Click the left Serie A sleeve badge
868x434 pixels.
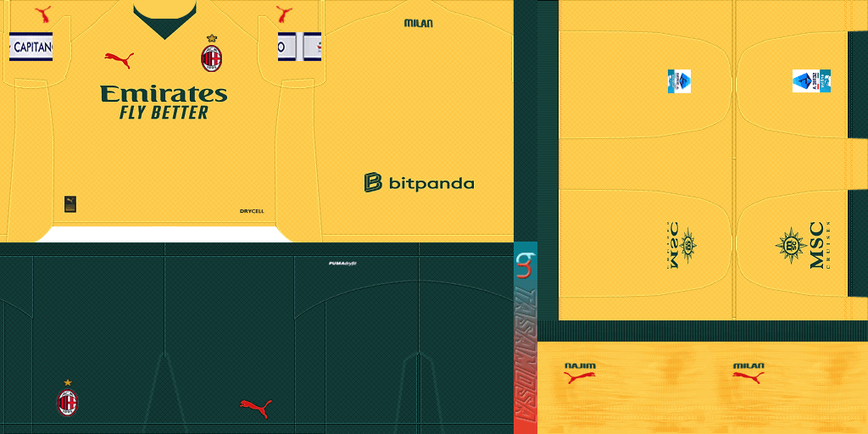click(x=679, y=81)
